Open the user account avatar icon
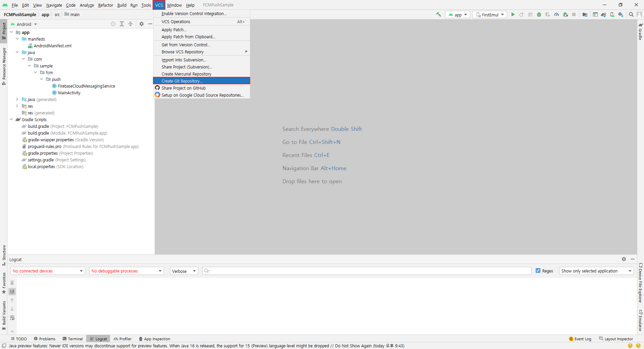The image size is (644, 349). click(639, 14)
